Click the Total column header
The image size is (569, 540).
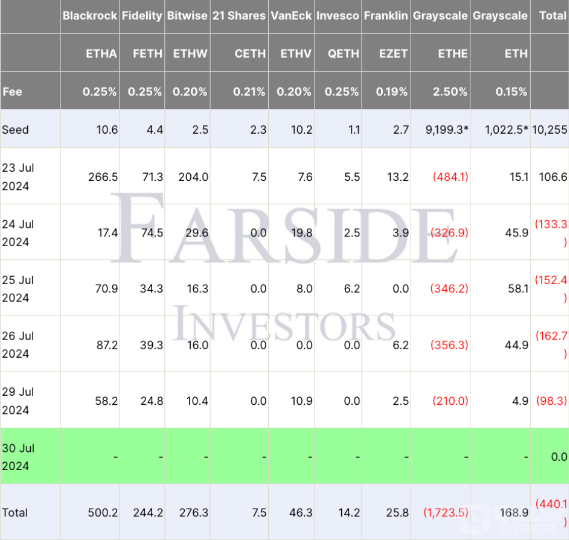point(553,16)
